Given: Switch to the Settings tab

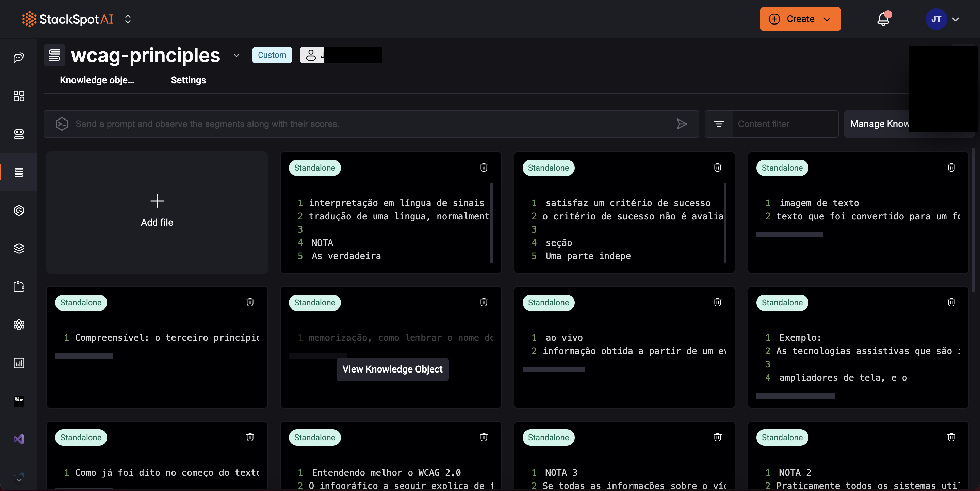Looking at the screenshot, I should click(188, 80).
